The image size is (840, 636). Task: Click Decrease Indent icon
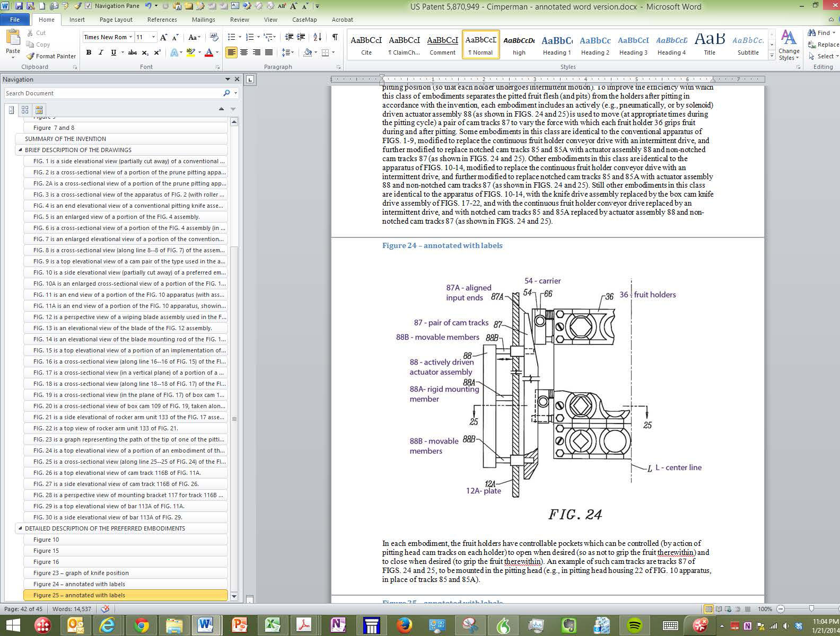click(289, 37)
